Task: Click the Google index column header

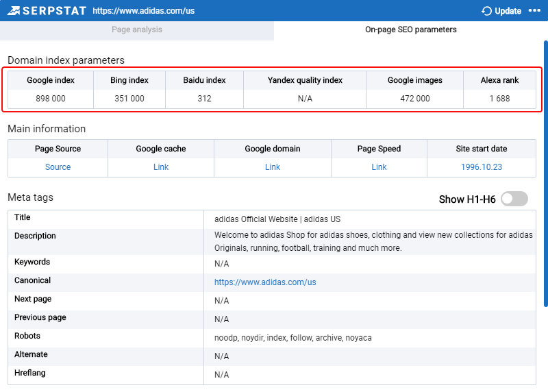Action: 51,80
